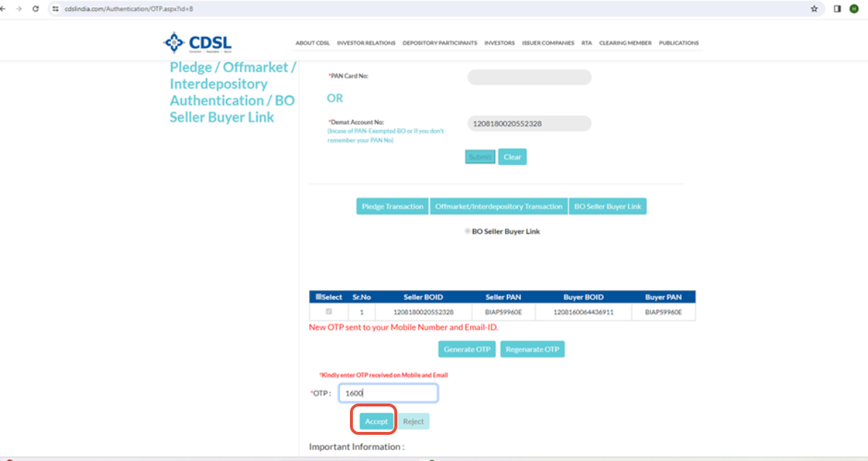This screenshot has height=461, width=868.
Task: Click the New OTP sent message text
Action: pos(404,327)
